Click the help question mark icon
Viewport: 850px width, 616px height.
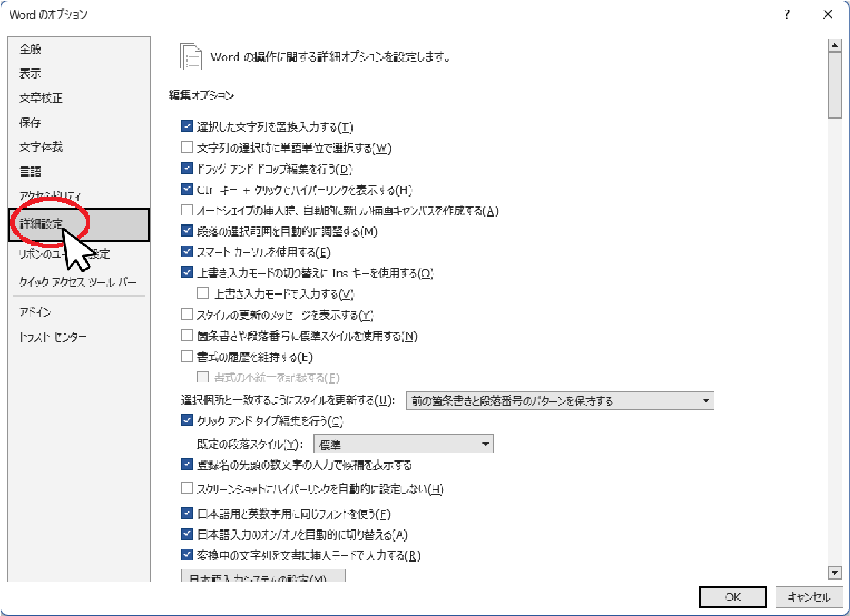point(787,15)
